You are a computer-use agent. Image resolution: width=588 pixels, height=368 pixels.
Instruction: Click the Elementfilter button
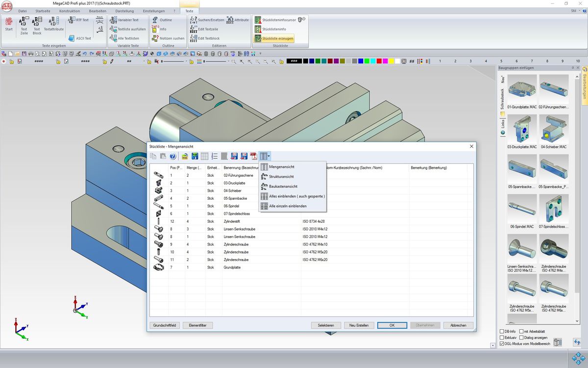(x=197, y=325)
